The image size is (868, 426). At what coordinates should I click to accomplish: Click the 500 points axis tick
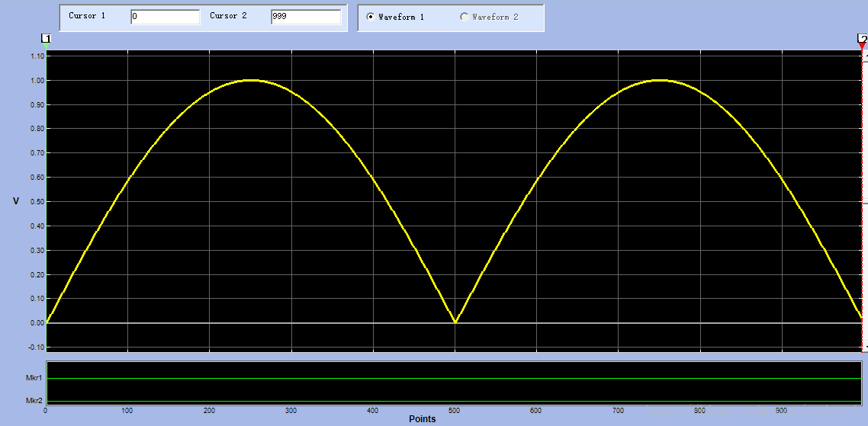click(454, 411)
